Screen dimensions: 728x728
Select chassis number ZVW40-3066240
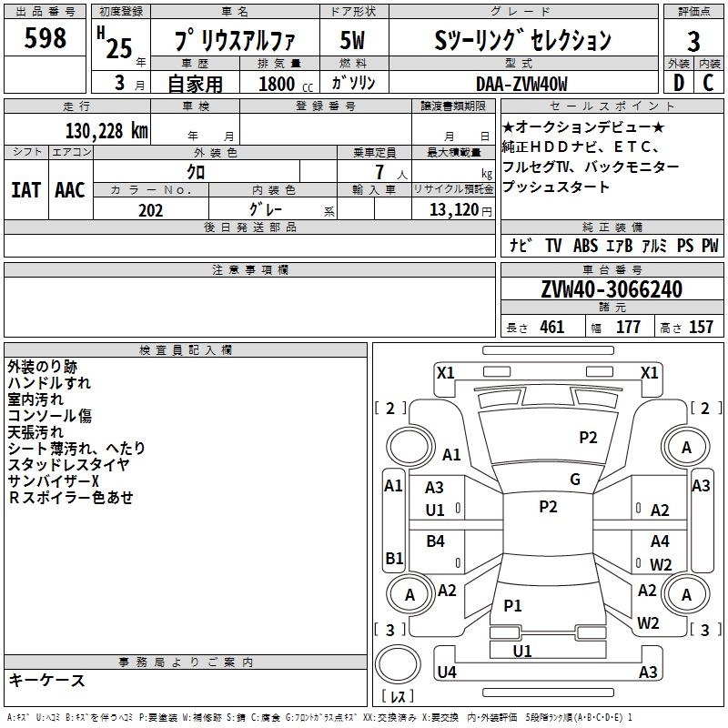tap(611, 289)
